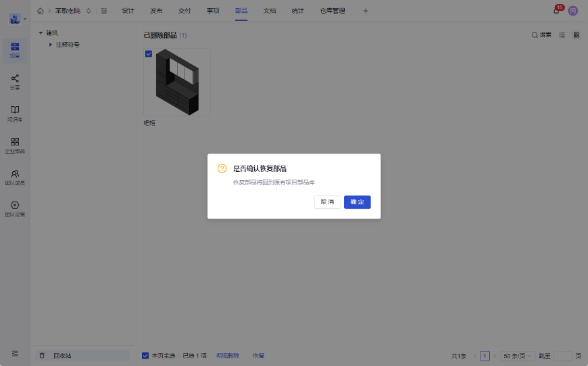Viewport: 588px width, 366px height.
Task: Click 确定 to confirm restore
Action: tap(358, 202)
